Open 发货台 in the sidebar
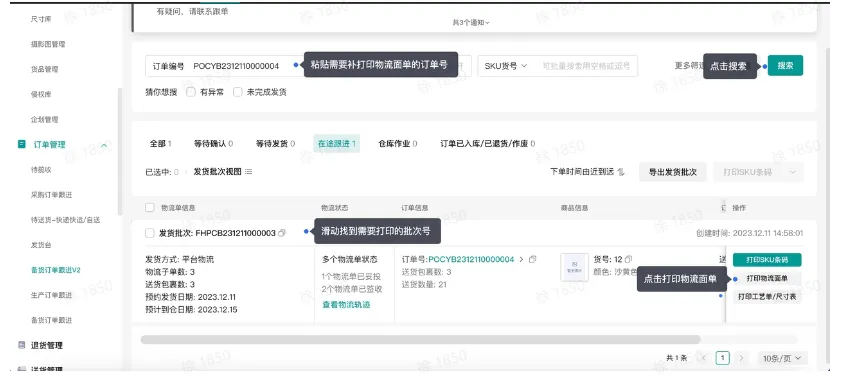The height and width of the screenshot is (385, 842). [41, 245]
